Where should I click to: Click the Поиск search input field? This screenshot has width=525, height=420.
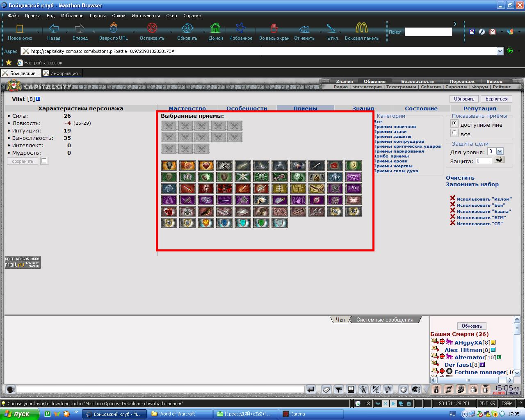click(x=428, y=32)
